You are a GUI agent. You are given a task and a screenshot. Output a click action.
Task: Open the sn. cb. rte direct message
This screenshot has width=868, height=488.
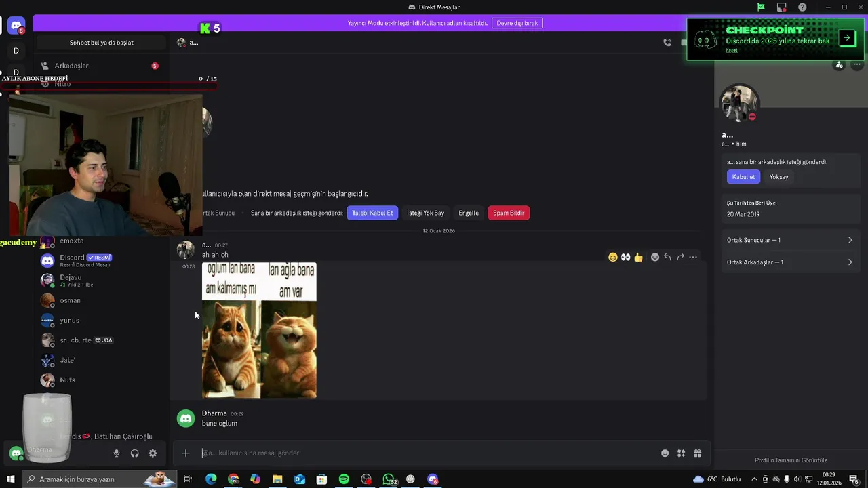click(x=100, y=340)
